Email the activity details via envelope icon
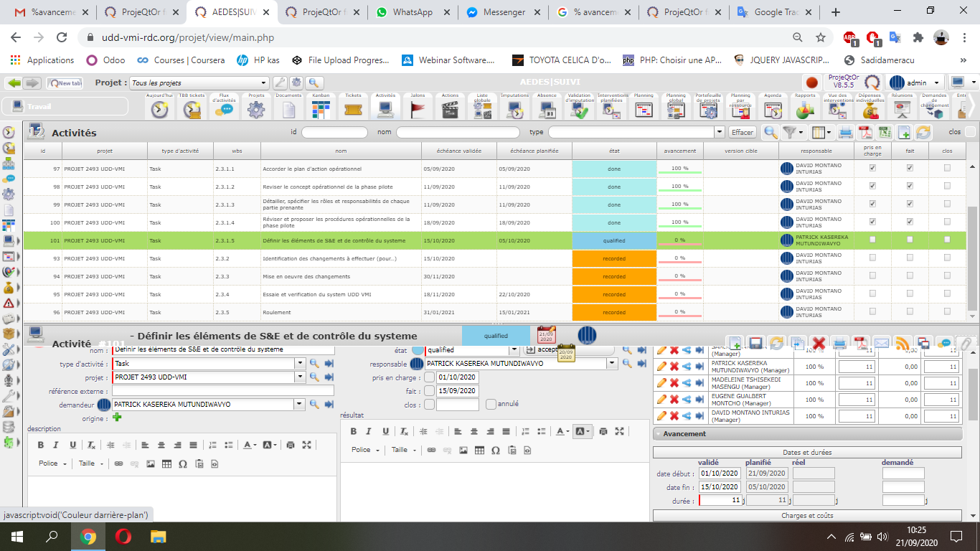The width and height of the screenshot is (980, 551). tap(881, 343)
